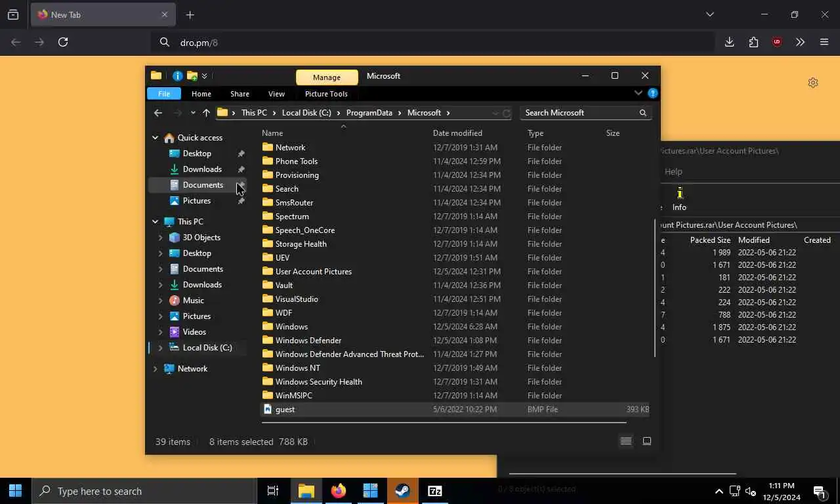Open a new browser tab plus button
The image size is (840, 504).
coord(190,14)
